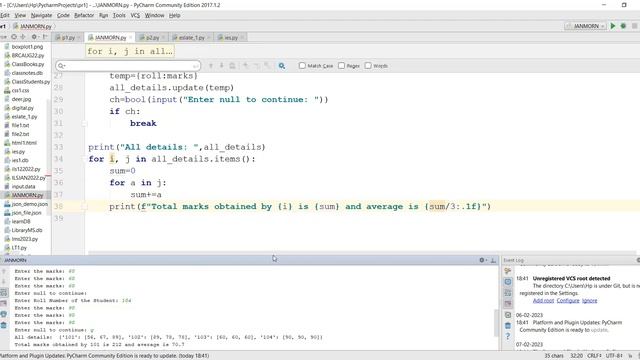This screenshot has width=640, height=360.
Task: Open the View menu
Action: click(x=20, y=16)
